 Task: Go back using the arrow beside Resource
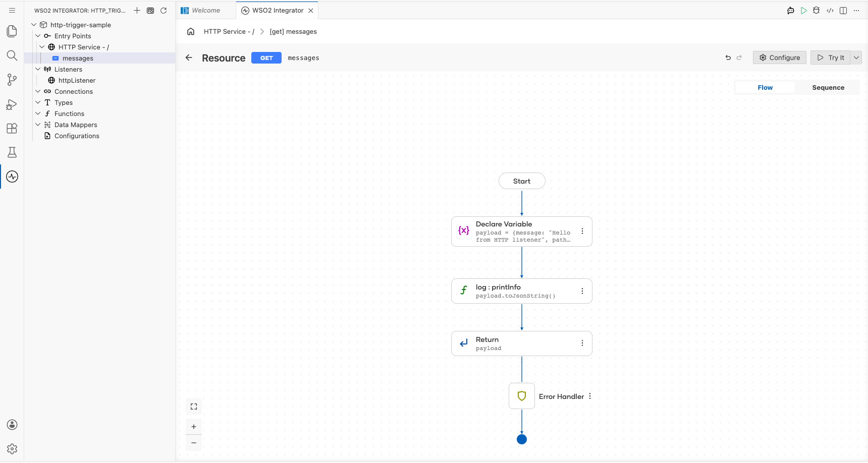coord(189,57)
